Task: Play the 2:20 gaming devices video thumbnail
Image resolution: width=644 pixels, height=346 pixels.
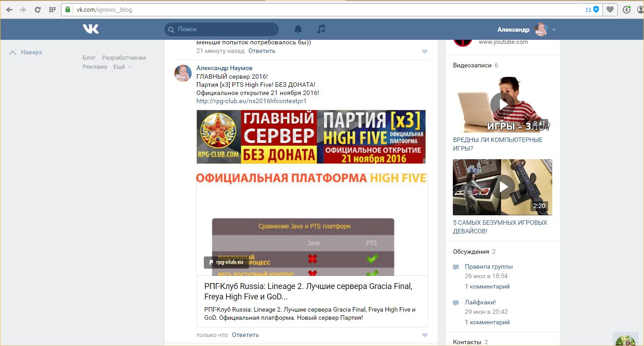Action: 503,187
